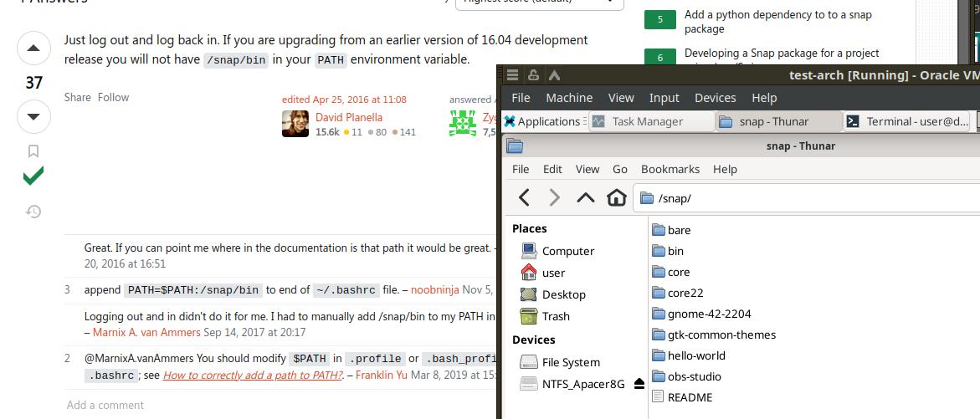Screen dimensions: 980x419
Task: Select the README file
Action: [682, 397]
